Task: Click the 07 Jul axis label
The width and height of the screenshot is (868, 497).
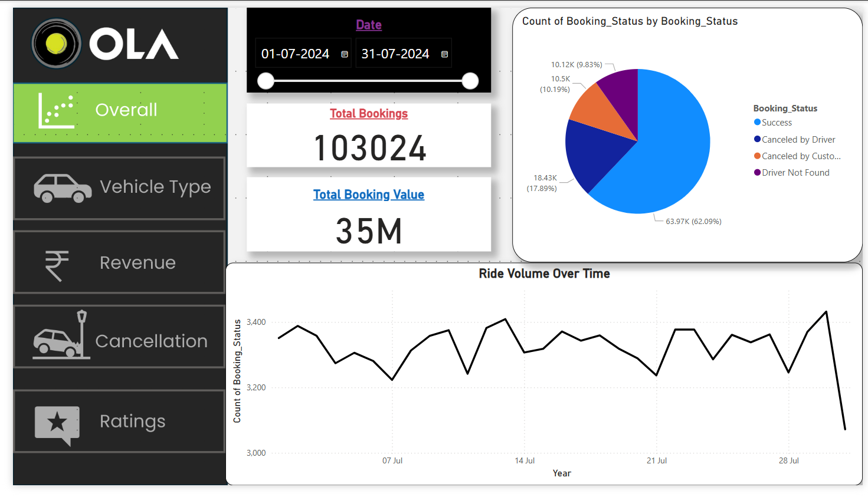Action: click(x=392, y=460)
